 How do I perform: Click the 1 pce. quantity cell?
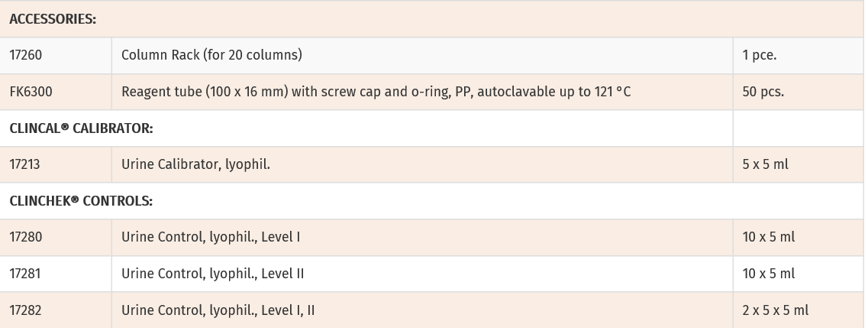tap(759, 55)
